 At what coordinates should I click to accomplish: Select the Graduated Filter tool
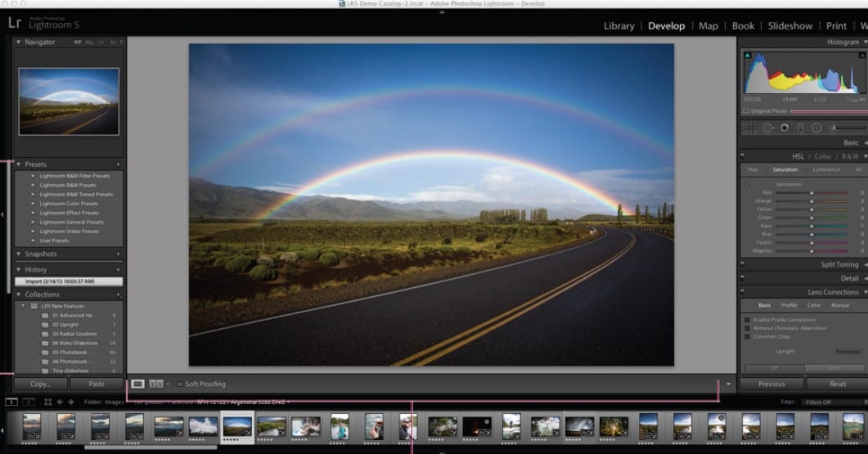(x=800, y=128)
